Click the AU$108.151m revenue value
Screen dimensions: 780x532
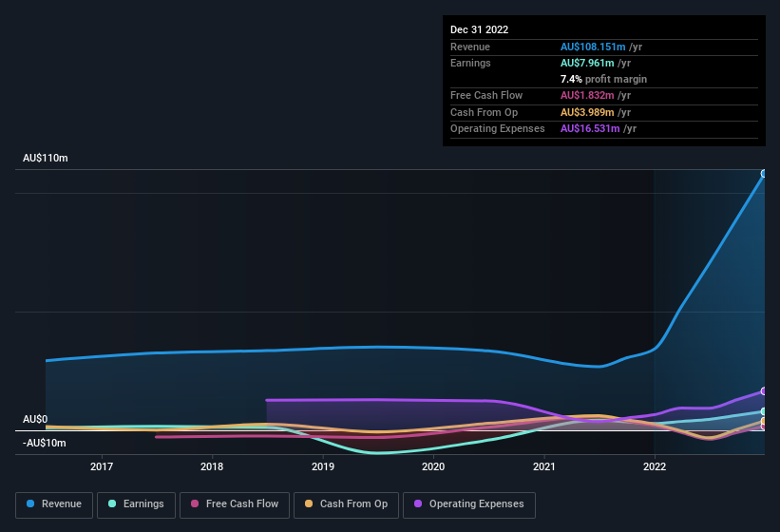(x=593, y=47)
